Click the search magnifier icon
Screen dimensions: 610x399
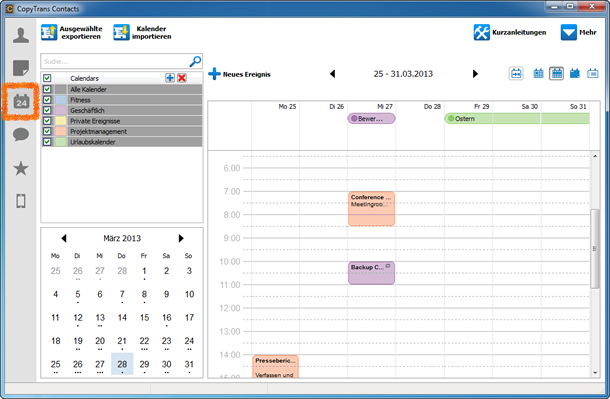click(195, 61)
